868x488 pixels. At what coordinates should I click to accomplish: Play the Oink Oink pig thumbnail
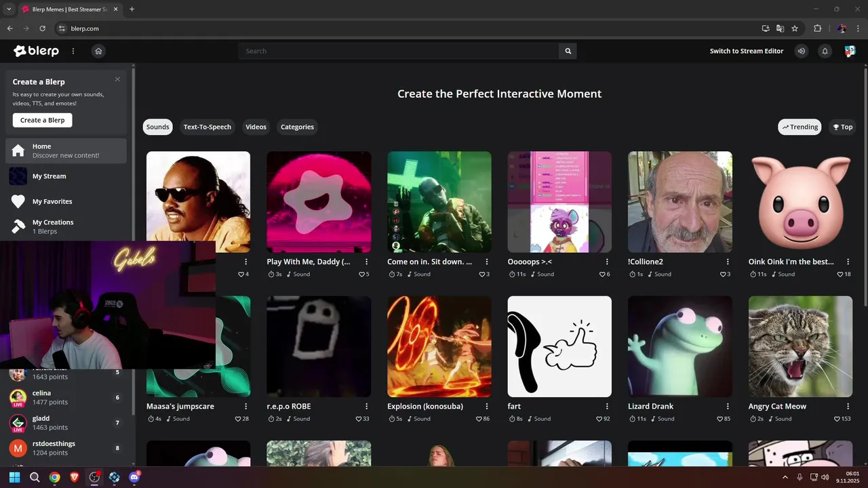(x=800, y=202)
